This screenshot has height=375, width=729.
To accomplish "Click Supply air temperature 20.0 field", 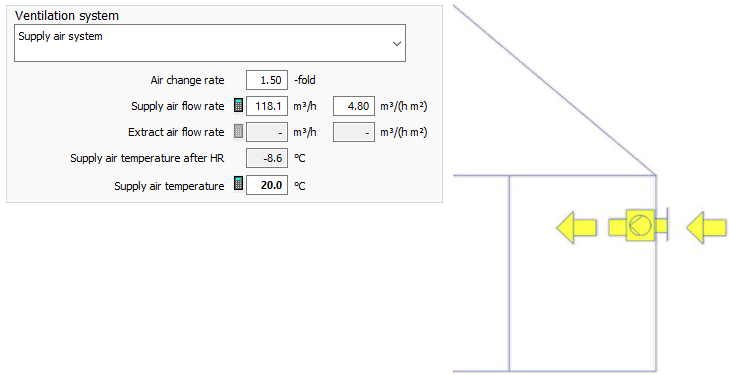I will pos(267,185).
